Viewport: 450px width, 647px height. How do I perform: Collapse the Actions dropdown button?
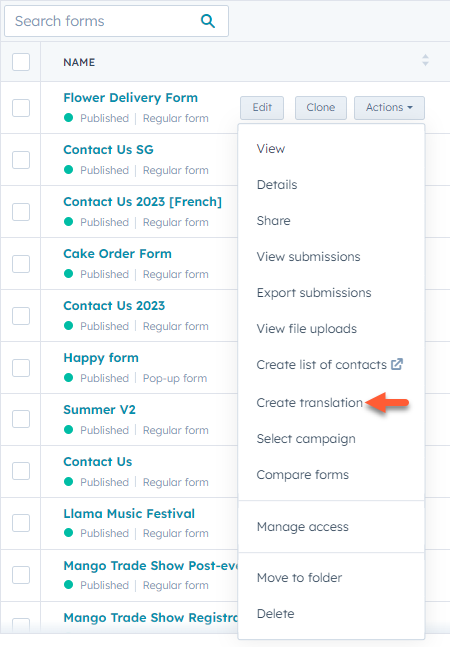click(389, 108)
